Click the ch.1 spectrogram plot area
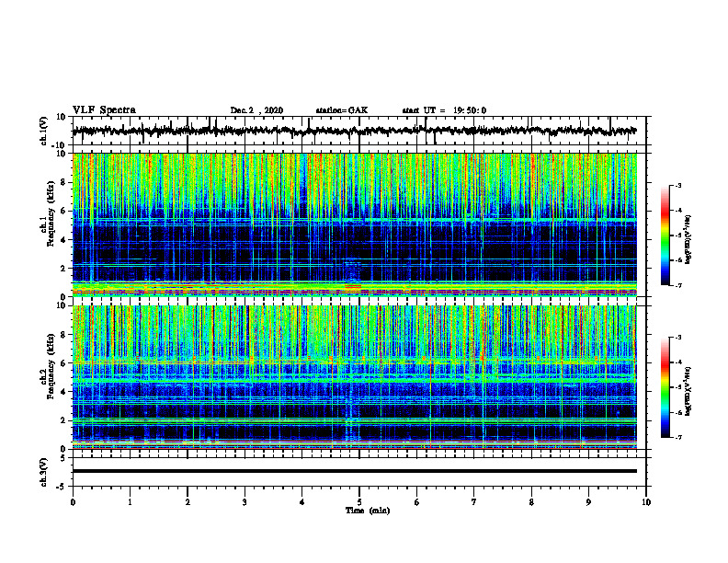The image size is (728, 563). point(355,224)
